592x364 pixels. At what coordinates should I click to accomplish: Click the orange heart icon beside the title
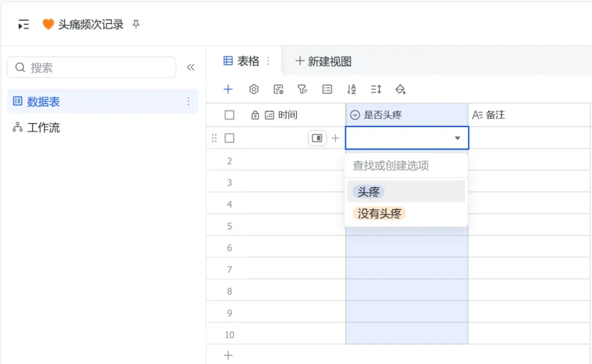point(48,24)
